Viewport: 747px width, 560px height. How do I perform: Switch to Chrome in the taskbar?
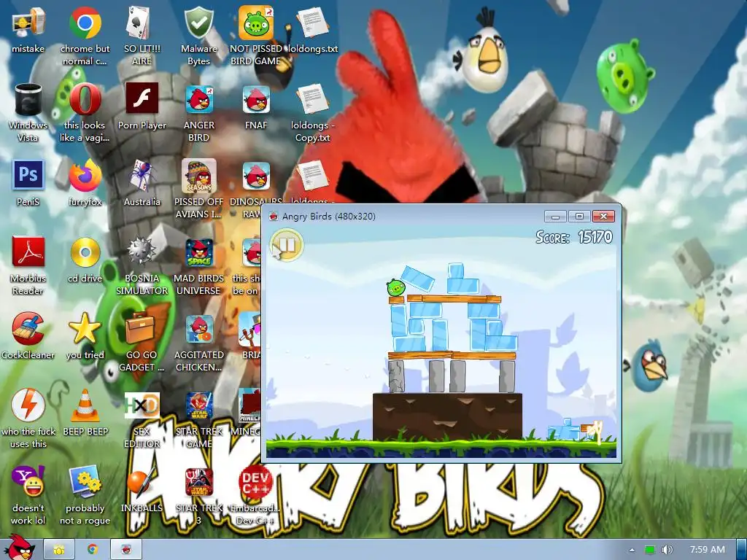[93, 550]
